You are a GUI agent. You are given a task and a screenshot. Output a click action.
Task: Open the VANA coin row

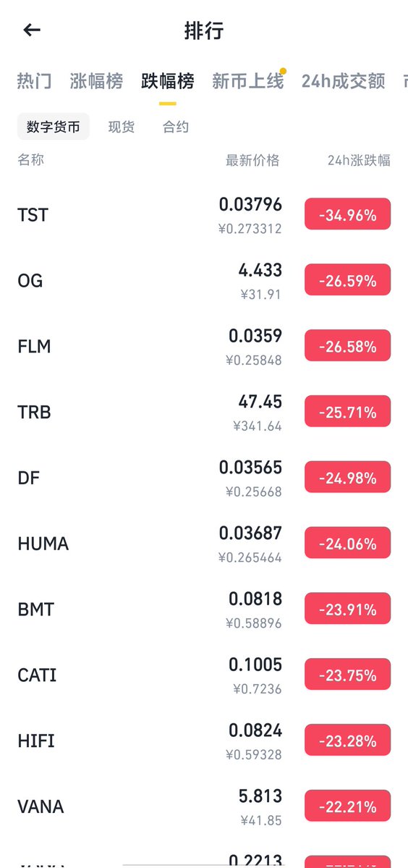204,806
